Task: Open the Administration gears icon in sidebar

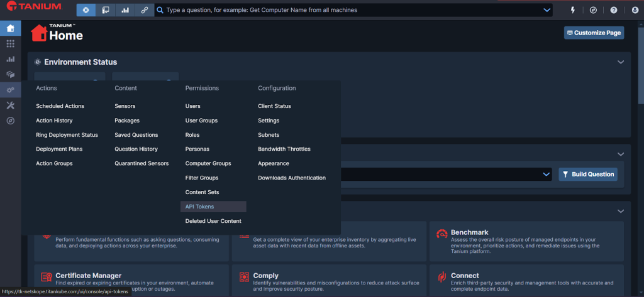Action: 11,90
